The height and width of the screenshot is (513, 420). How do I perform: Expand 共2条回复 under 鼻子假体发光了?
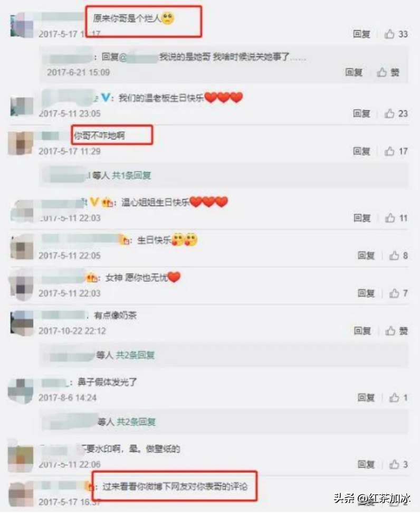(136, 422)
